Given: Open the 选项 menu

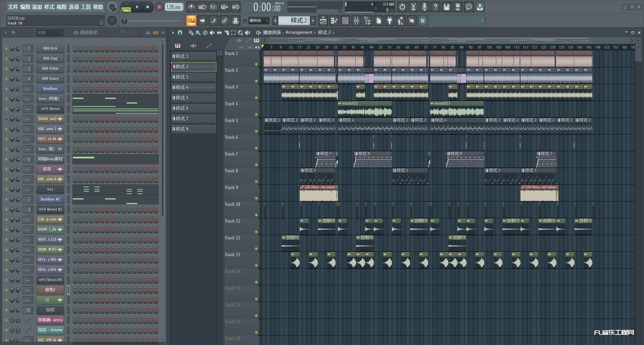Looking at the screenshot, I should (74, 7).
